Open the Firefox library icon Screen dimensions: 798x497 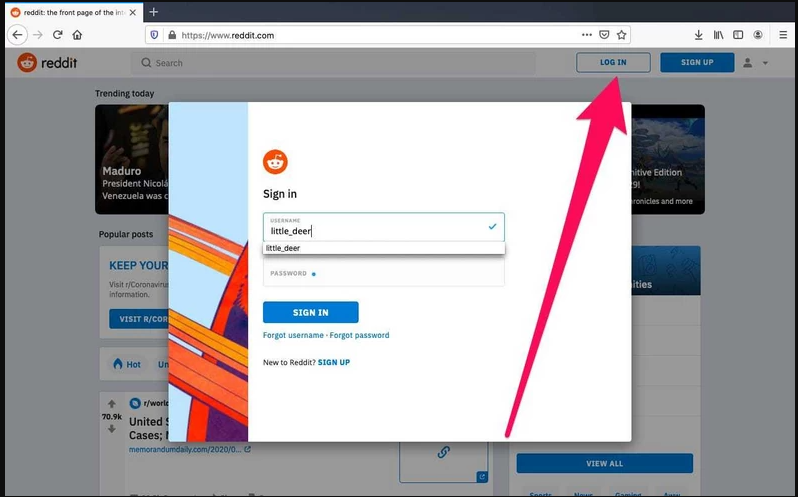tap(719, 35)
